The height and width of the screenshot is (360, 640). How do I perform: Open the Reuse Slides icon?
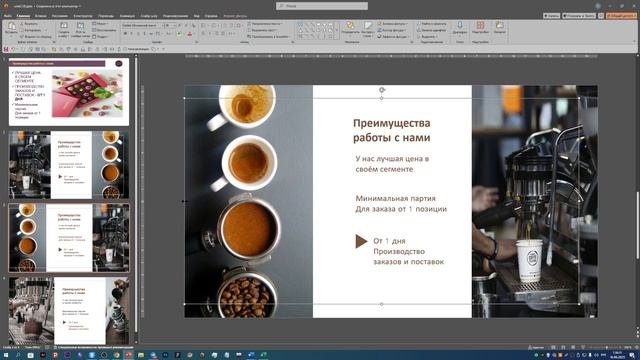80,26
